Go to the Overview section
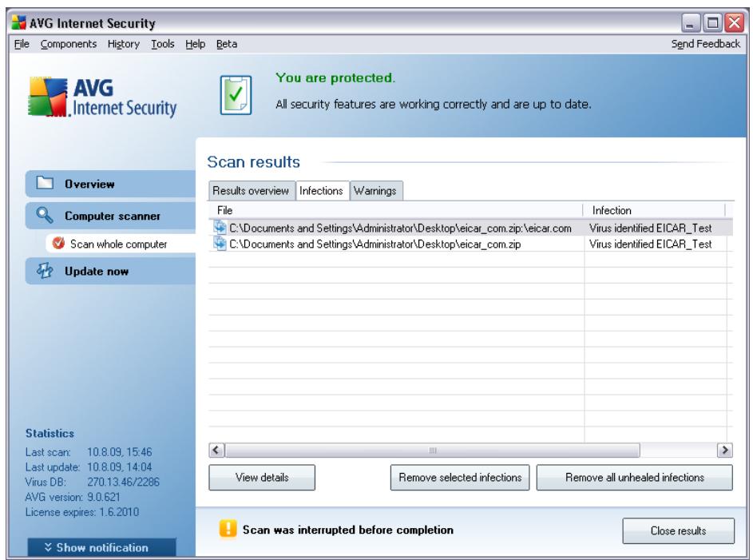The height and width of the screenshot is (560, 753). (x=110, y=184)
